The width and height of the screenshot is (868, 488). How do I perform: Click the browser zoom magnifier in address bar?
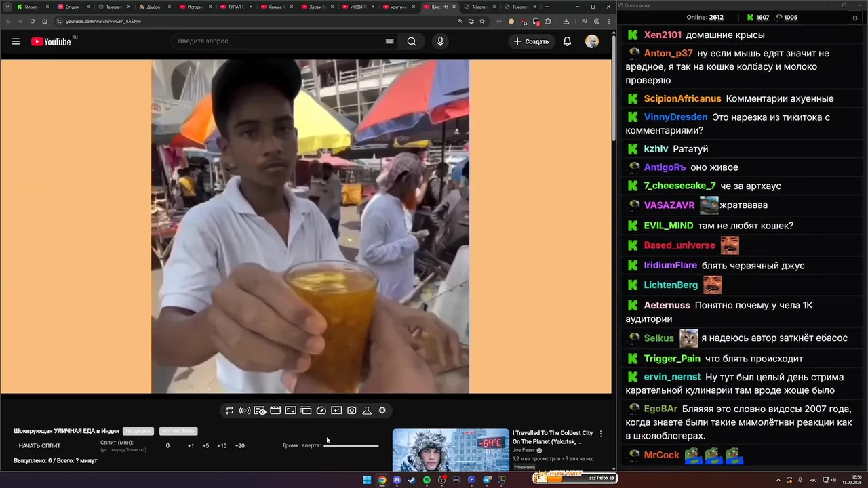coord(460,21)
